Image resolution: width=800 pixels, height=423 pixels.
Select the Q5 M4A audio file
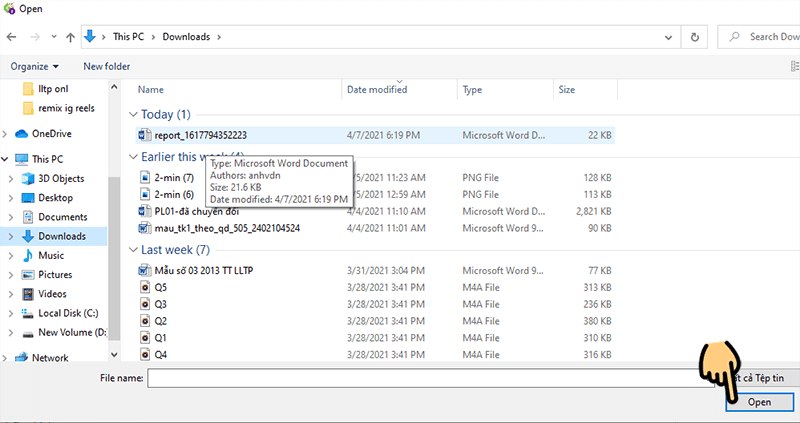[x=160, y=288]
